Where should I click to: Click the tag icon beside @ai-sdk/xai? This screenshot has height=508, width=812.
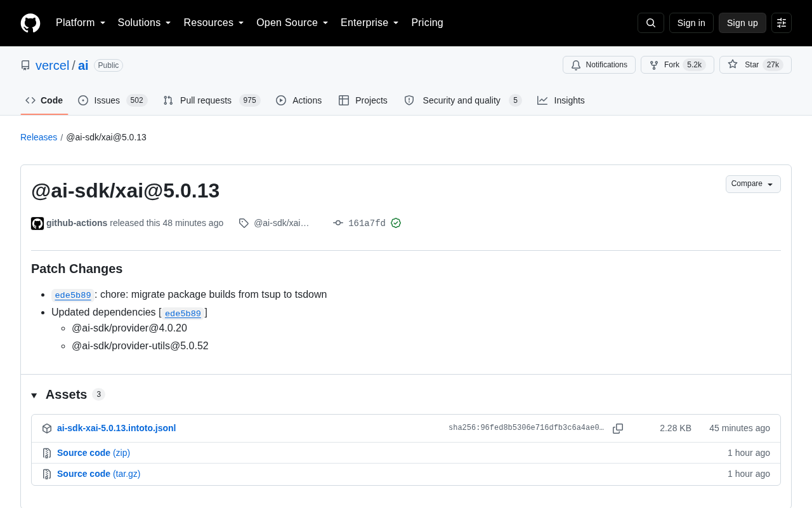click(x=244, y=223)
